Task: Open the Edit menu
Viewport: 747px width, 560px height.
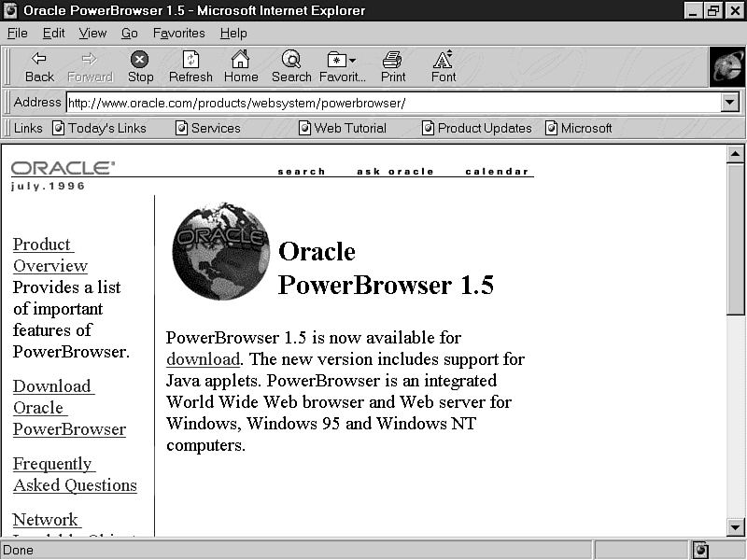Action: (x=53, y=34)
